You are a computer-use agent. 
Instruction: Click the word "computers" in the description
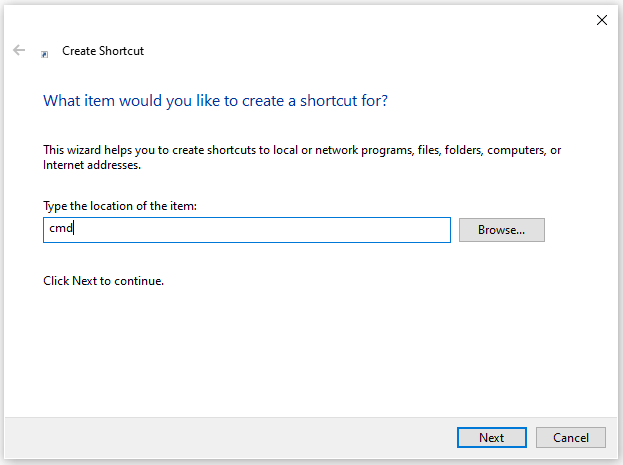(x=517, y=150)
